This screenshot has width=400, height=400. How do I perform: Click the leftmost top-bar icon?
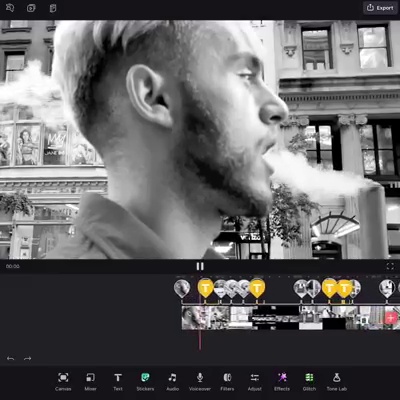click(10, 8)
